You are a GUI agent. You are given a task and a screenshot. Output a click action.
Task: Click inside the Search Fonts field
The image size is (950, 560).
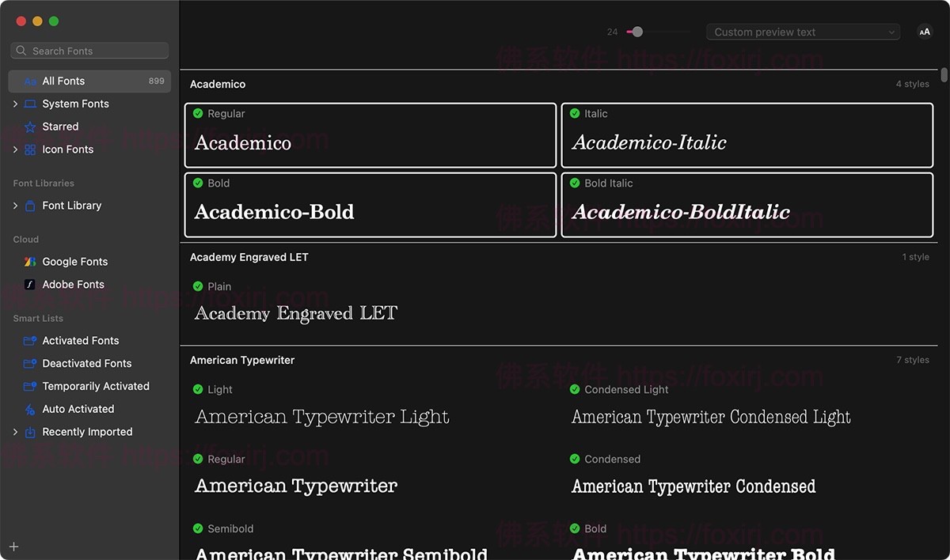tap(89, 50)
